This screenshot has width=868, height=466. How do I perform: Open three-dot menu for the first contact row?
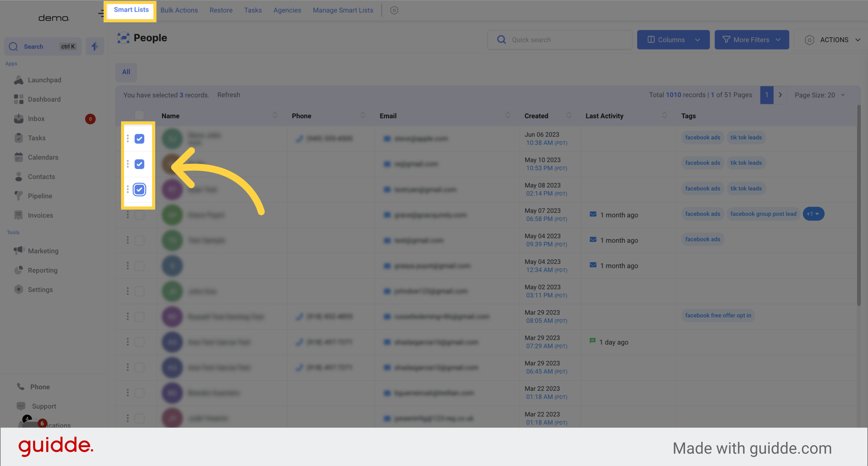pyautogui.click(x=128, y=138)
